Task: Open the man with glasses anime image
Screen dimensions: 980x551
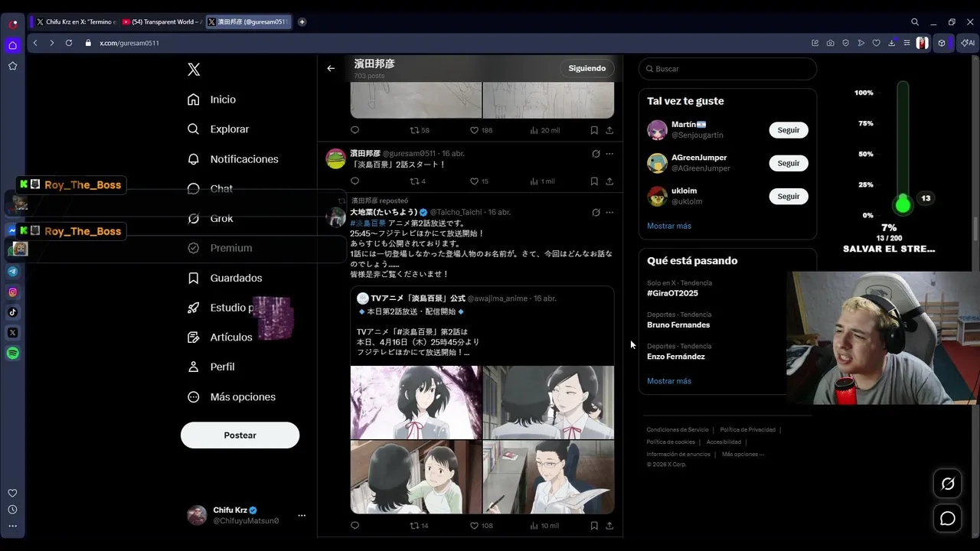Action: 548,477
